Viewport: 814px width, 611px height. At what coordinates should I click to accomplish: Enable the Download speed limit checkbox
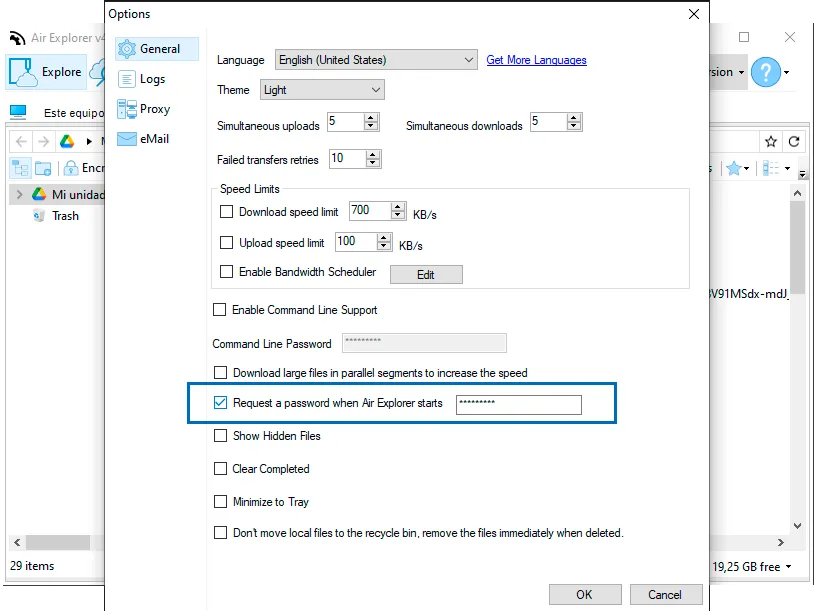coord(226,212)
